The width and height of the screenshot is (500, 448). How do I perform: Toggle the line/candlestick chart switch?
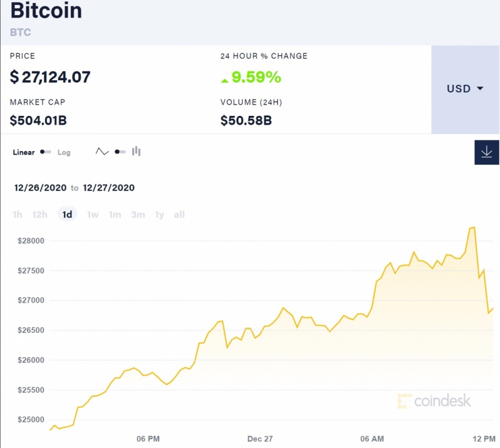point(120,152)
